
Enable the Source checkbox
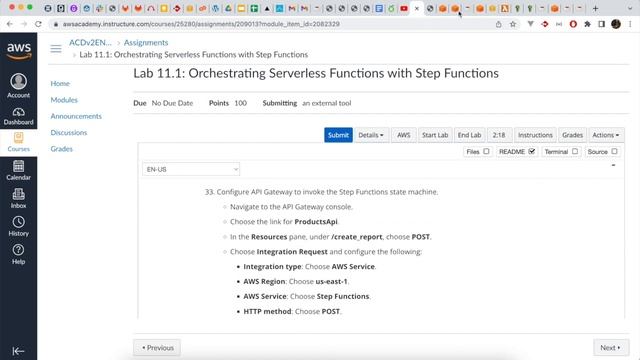click(x=614, y=151)
